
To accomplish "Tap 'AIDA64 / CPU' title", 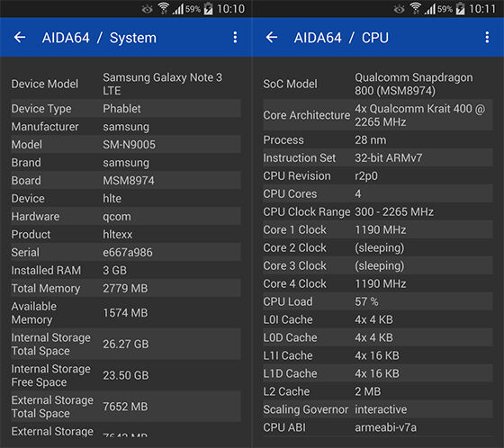I will pyautogui.click(x=341, y=38).
